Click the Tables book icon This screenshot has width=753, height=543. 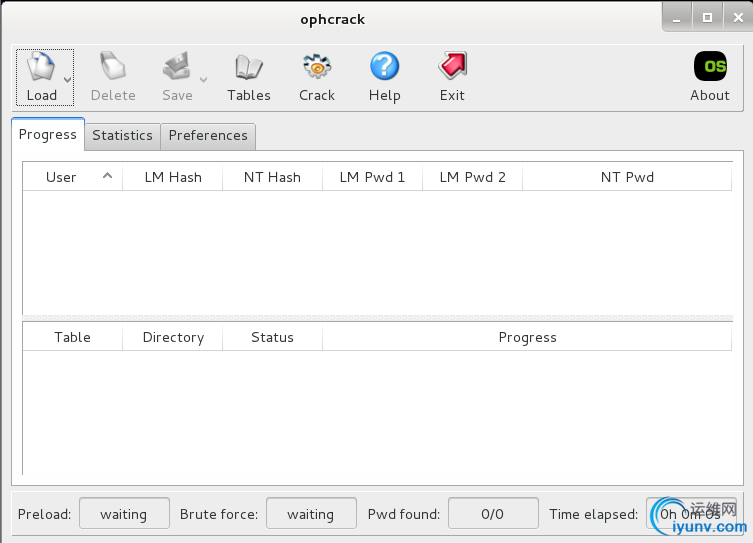point(248,68)
